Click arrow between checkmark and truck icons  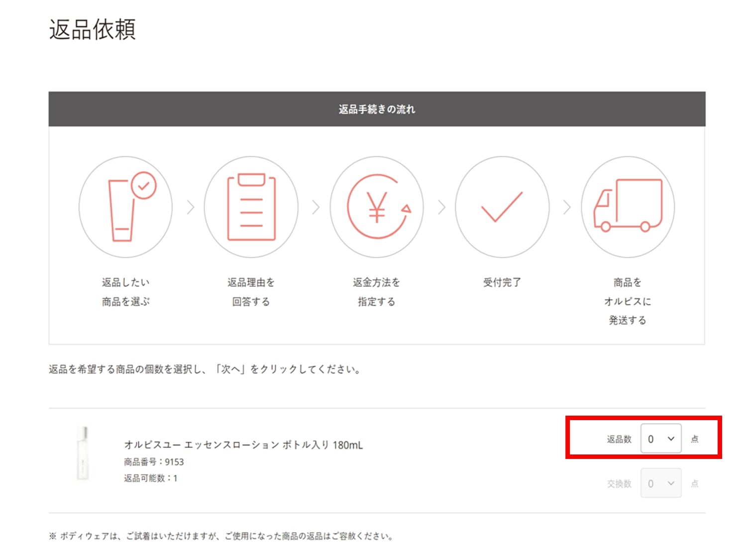pos(566,207)
